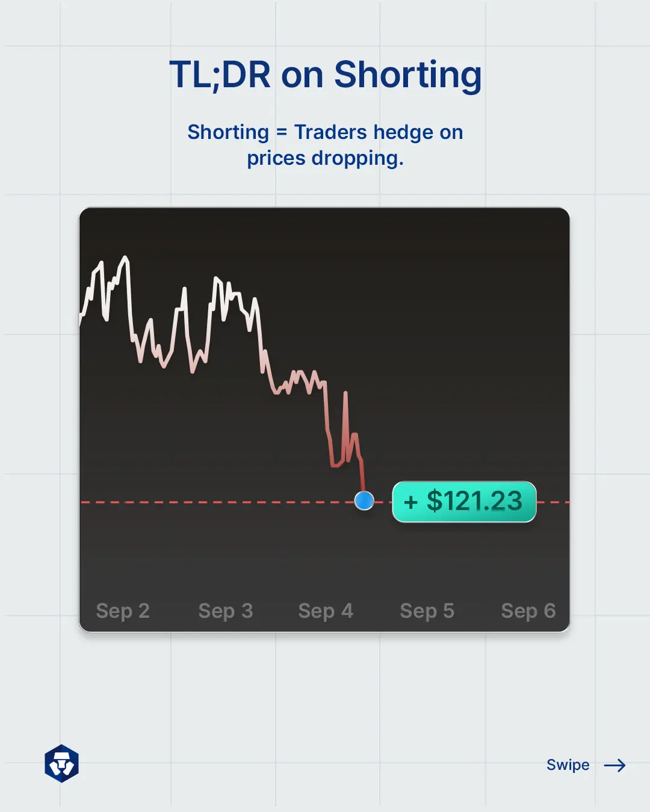Click the Sep 6 date label
Image resolution: width=650 pixels, height=812 pixels.
click(x=528, y=611)
